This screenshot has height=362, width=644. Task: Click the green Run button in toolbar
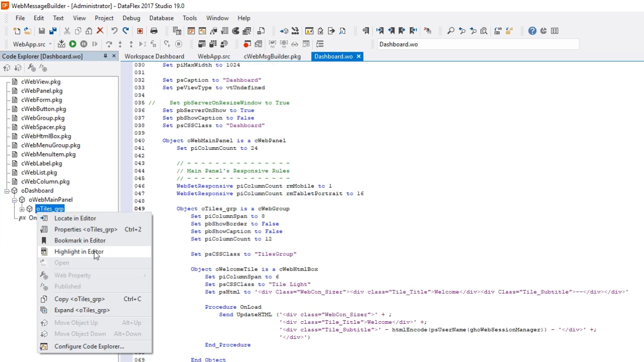[72, 44]
